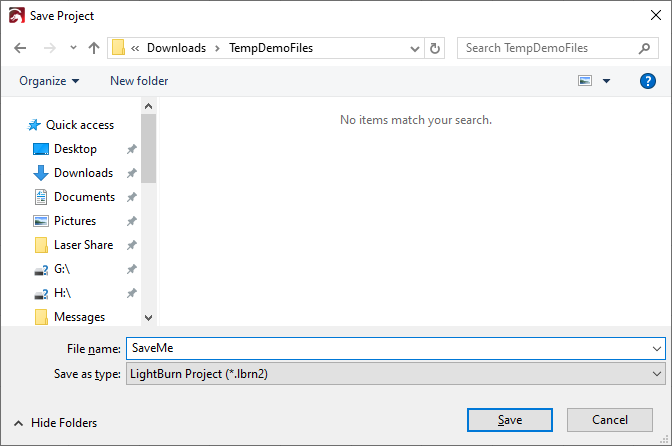Open the view options dropdown arrow

point(606,81)
